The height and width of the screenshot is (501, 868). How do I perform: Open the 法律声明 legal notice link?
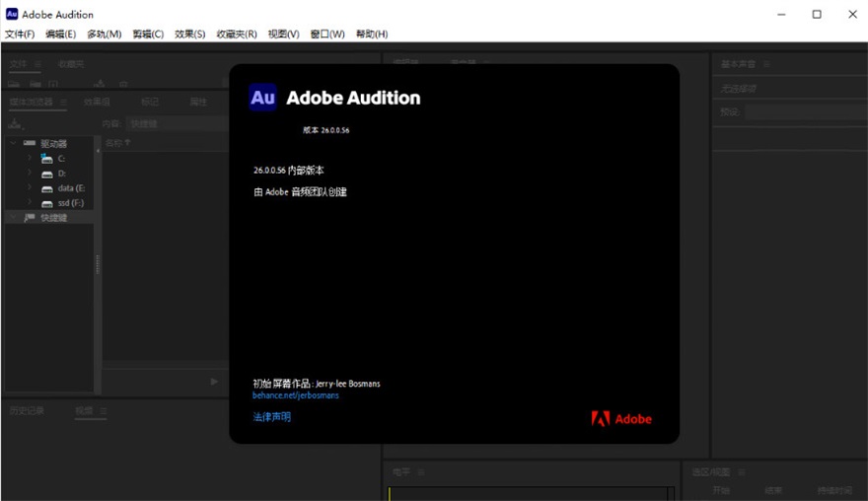coord(272,417)
